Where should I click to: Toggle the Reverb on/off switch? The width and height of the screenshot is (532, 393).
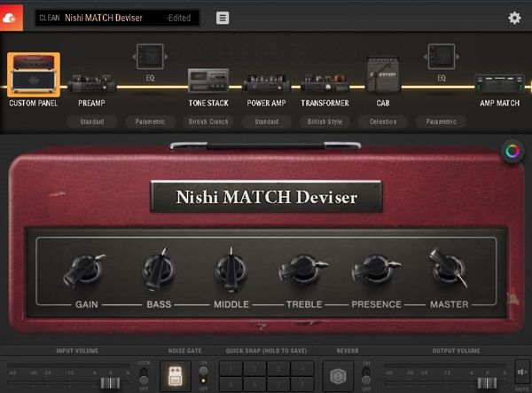[x=366, y=376]
